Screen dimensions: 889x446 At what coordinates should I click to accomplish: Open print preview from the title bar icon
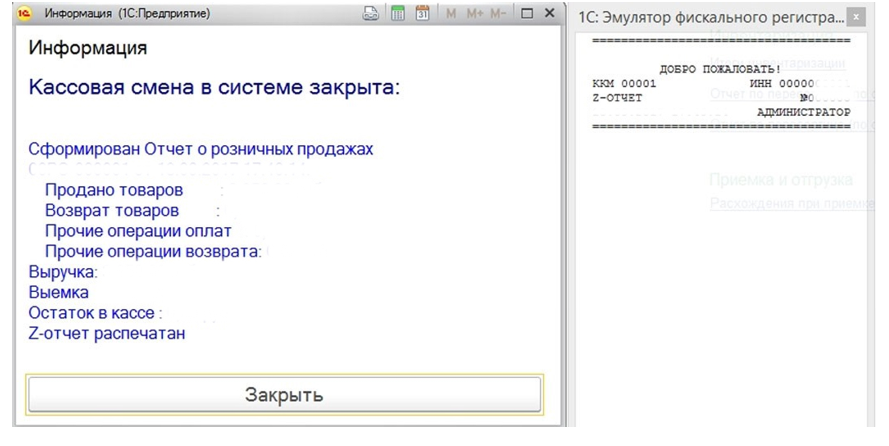371,14
